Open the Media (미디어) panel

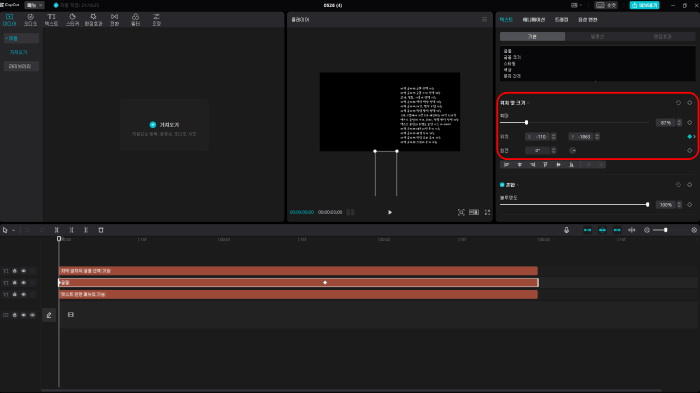click(x=9, y=20)
